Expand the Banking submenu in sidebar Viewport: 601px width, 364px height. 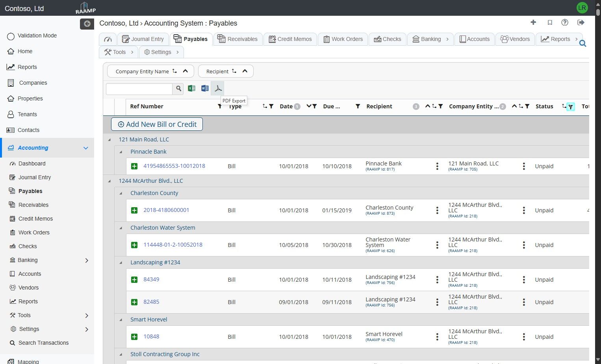87,260
